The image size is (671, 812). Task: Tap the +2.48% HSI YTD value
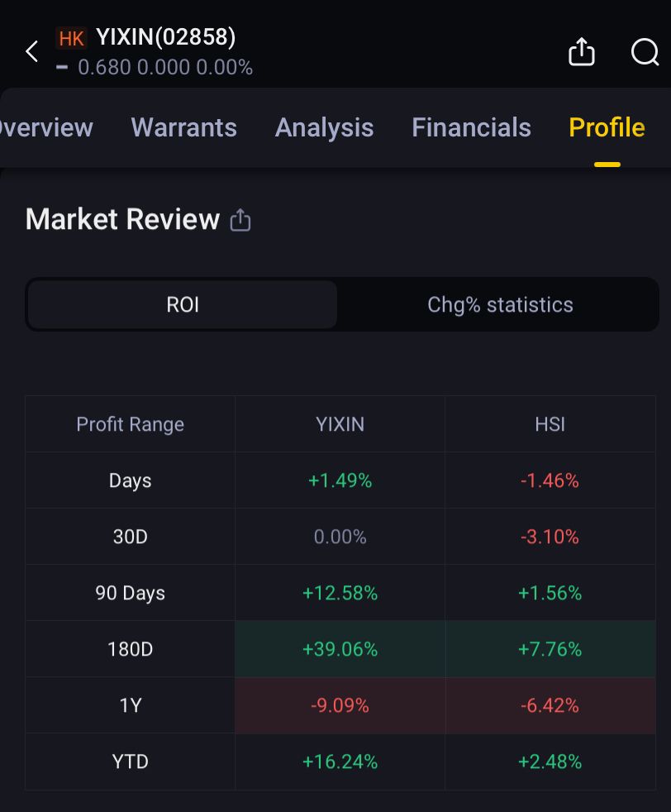[x=550, y=762]
